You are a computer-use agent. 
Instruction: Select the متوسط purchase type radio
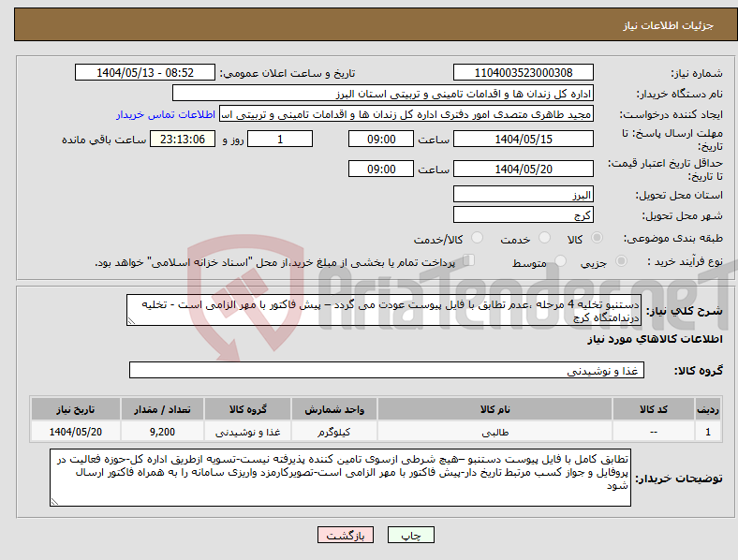[x=560, y=260]
